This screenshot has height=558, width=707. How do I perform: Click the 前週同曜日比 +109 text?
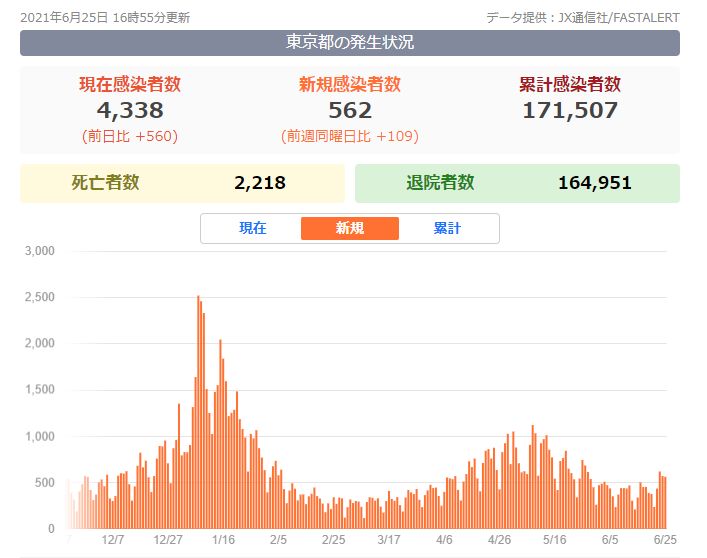click(350, 136)
